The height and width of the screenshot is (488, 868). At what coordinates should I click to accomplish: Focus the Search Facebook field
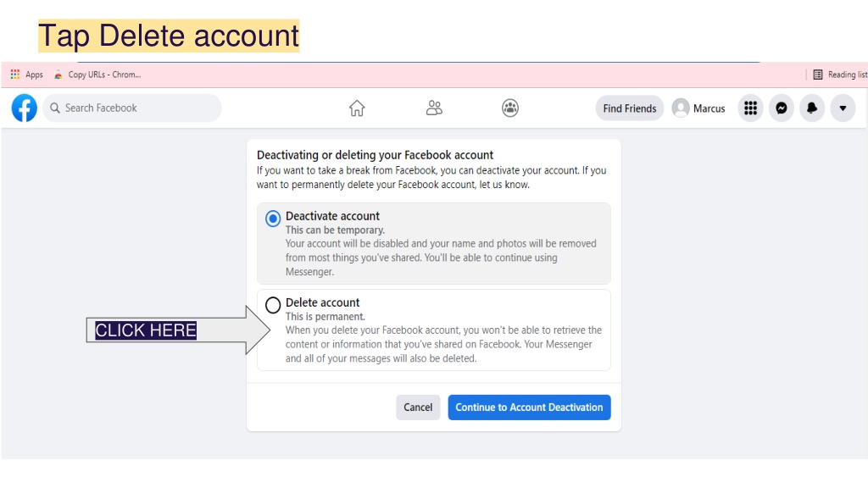[x=131, y=108]
